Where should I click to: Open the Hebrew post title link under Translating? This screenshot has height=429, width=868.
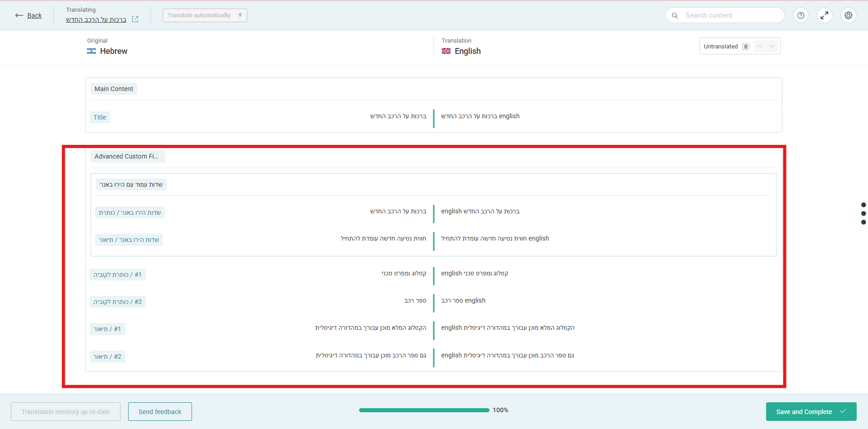pos(96,19)
